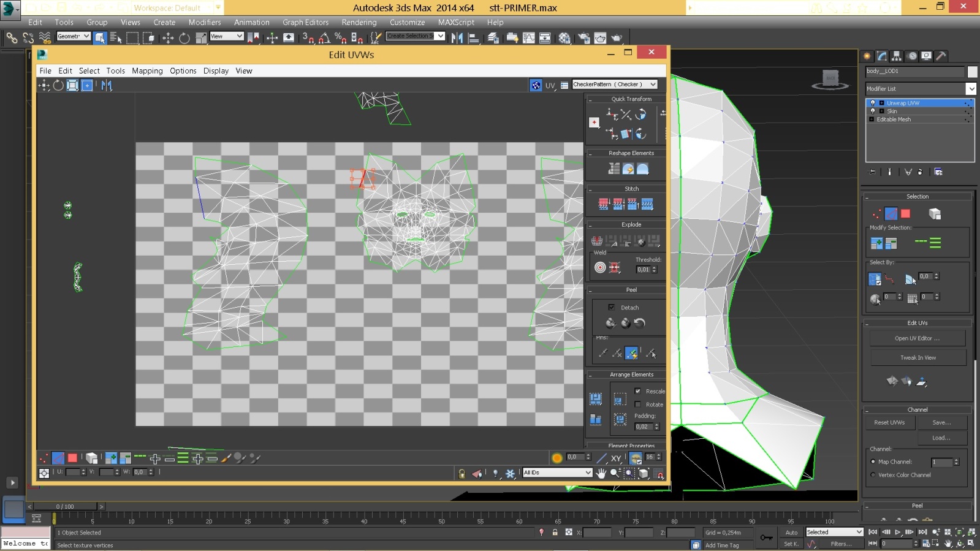Open the Hierarchy tab in command panel

897,56
